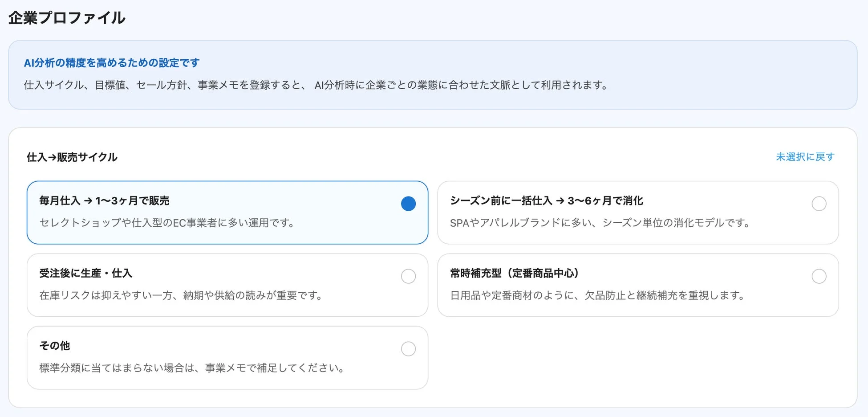Click the empty radio circle beside 常時補充型
868x417 pixels.
coord(819,276)
